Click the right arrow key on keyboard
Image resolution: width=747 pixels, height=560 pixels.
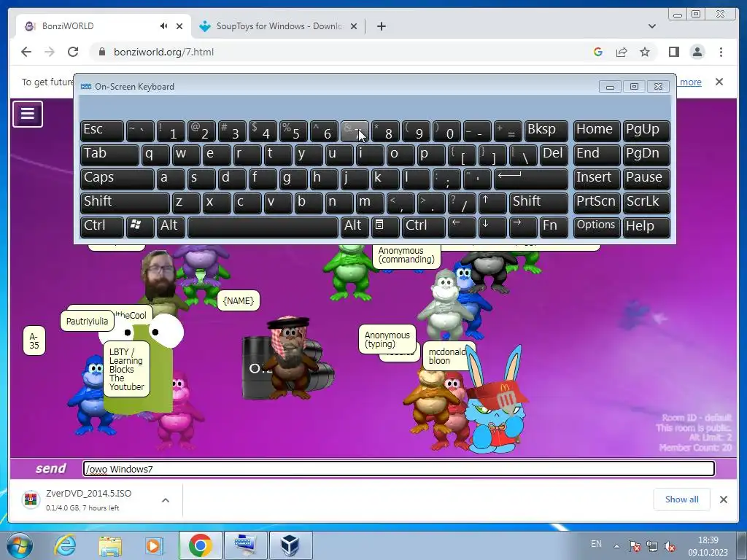(x=522, y=227)
